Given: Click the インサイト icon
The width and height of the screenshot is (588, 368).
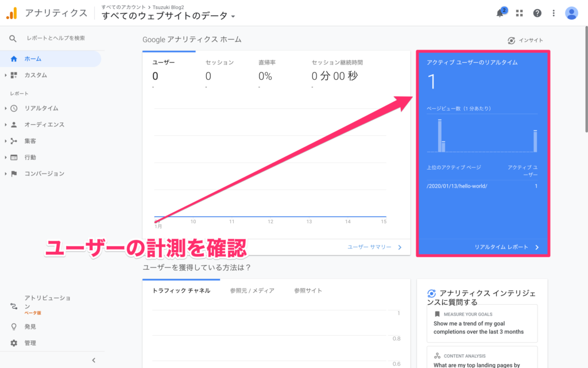Looking at the screenshot, I should coord(511,40).
